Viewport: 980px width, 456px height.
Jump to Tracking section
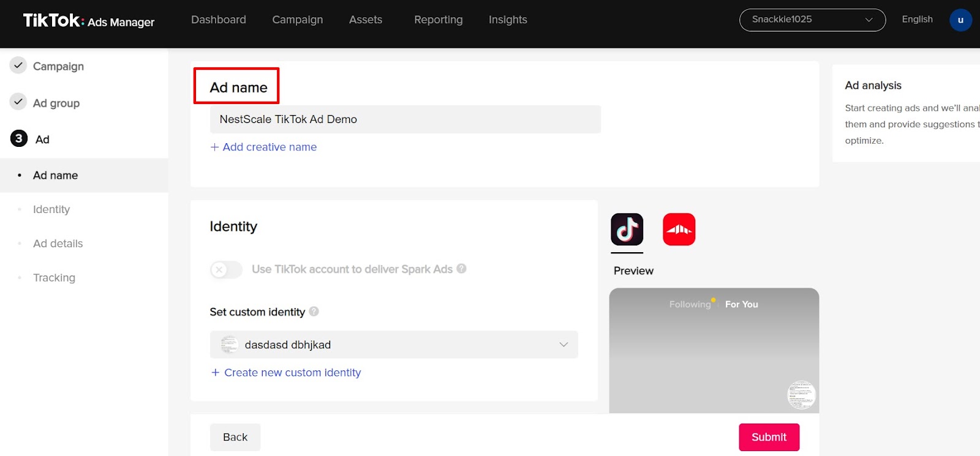tap(54, 278)
